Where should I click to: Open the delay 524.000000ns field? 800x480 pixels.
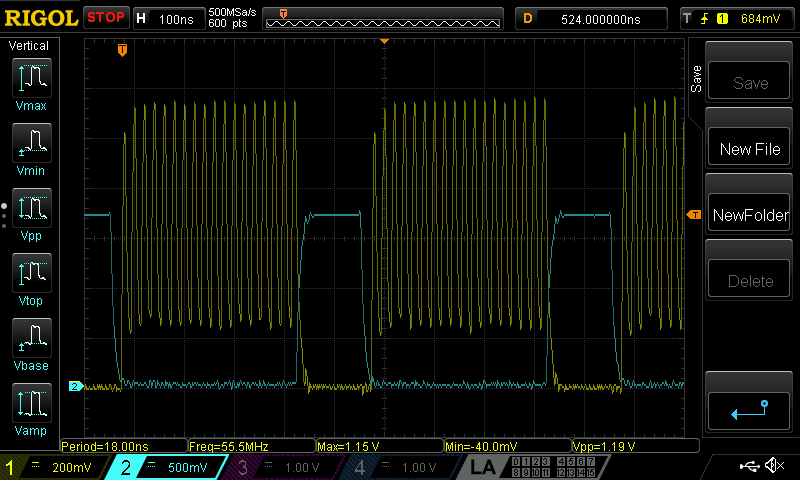pyautogui.click(x=591, y=18)
